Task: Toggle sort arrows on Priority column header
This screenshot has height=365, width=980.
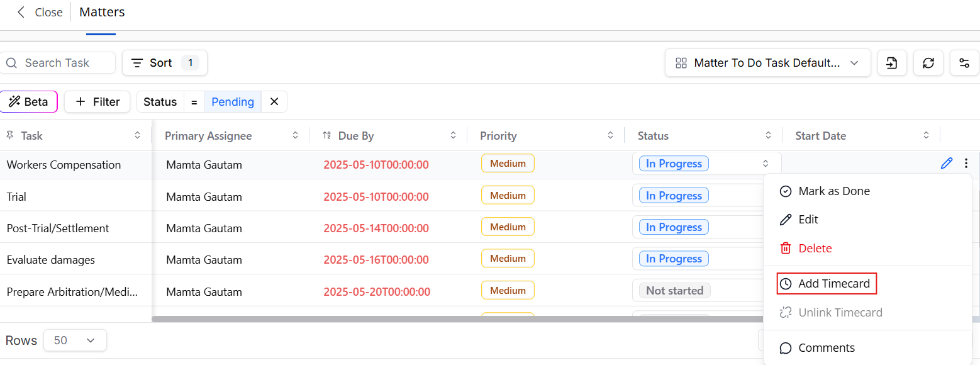Action: click(610, 135)
